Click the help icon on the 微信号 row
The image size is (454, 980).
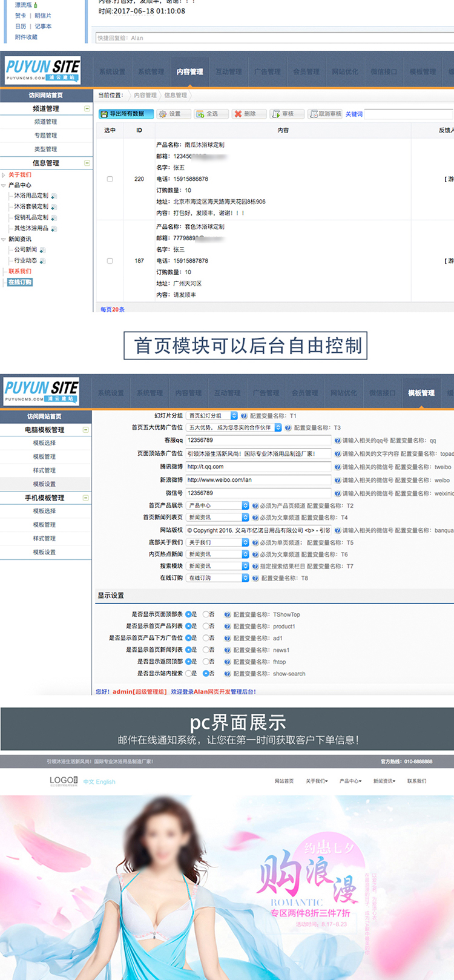click(338, 493)
